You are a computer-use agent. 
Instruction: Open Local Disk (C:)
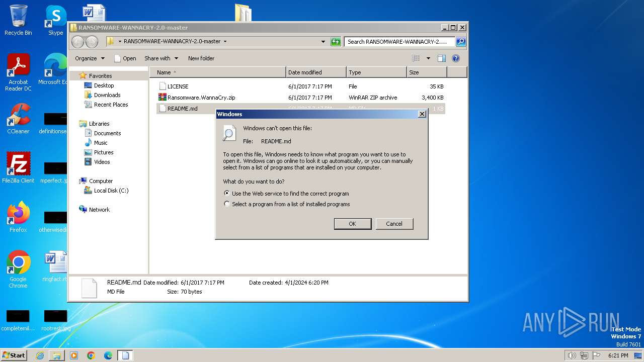(x=111, y=191)
